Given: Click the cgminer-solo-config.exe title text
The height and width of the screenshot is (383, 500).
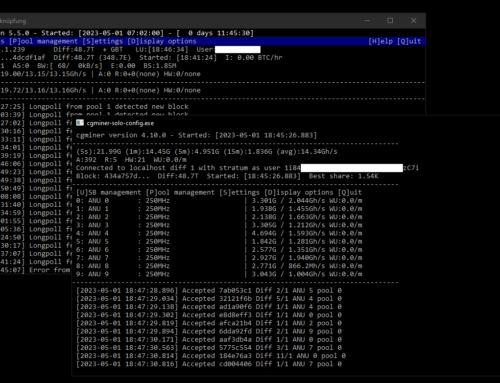Looking at the screenshot, I should point(120,123).
